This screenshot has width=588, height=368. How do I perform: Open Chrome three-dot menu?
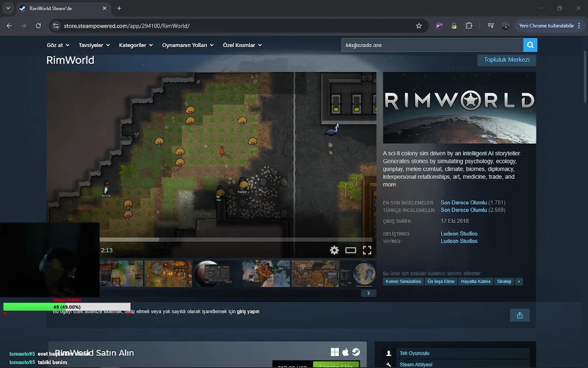coord(579,26)
